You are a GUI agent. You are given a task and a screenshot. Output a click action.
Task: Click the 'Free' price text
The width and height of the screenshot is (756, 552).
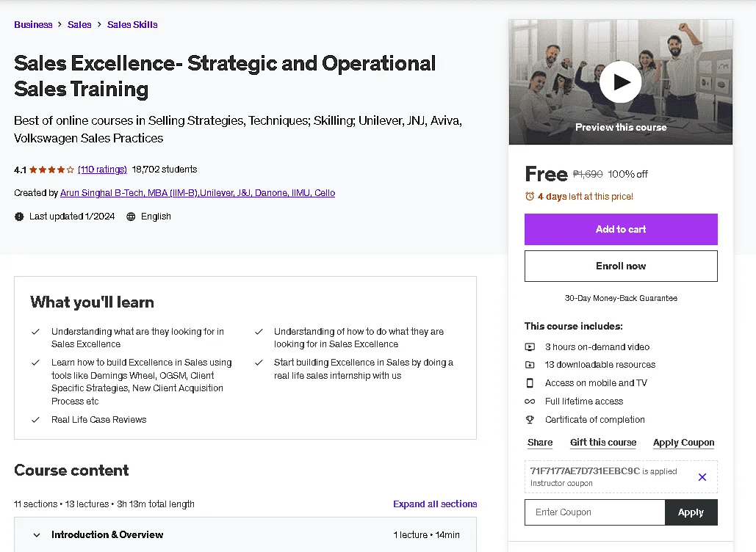tap(547, 174)
